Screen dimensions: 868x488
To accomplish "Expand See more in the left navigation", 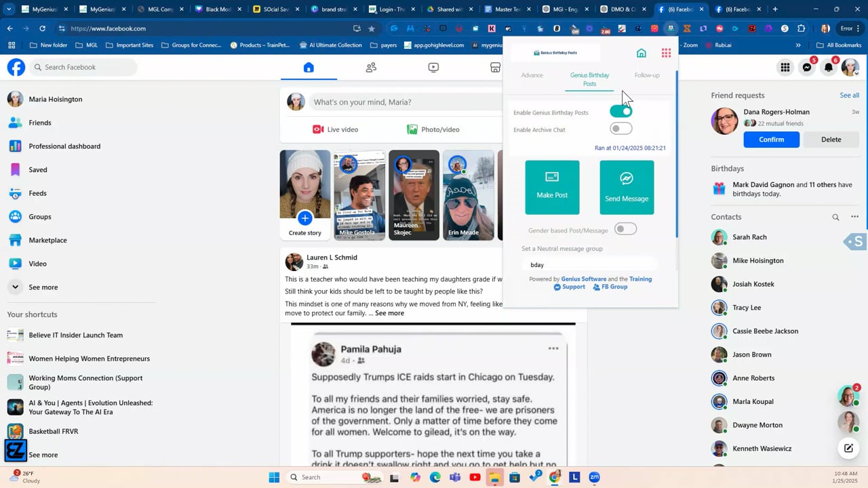I will coord(43,287).
